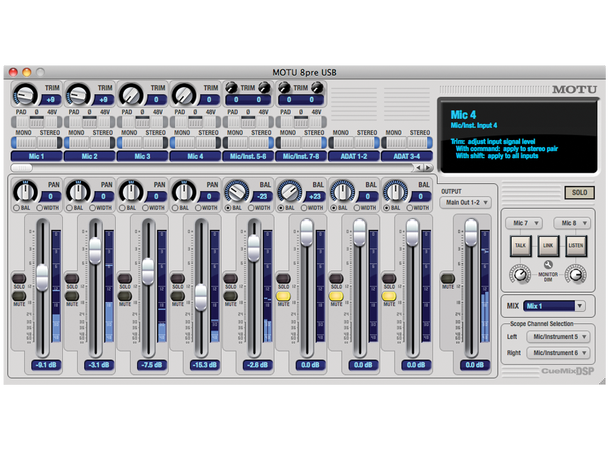The width and height of the screenshot is (610, 450).
Task: Click the Mic/Inst. 5-6 channel label
Action: pyautogui.click(x=248, y=156)
